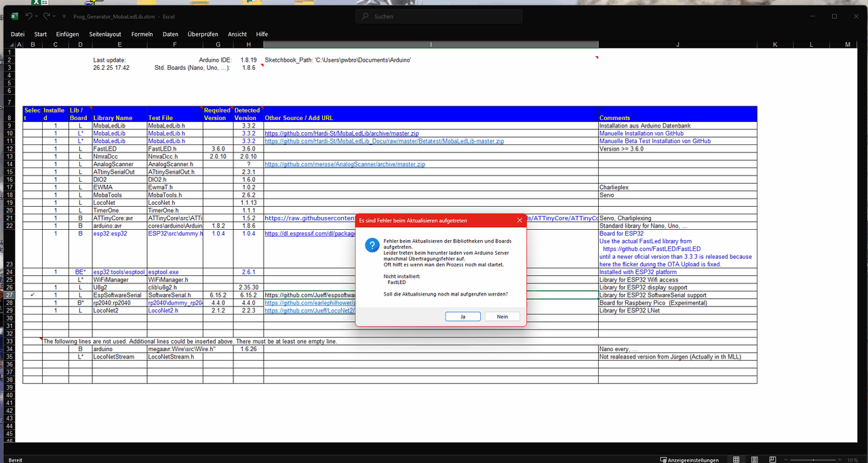Toggle Select cell for the WiFiManager row

(33, 279)
